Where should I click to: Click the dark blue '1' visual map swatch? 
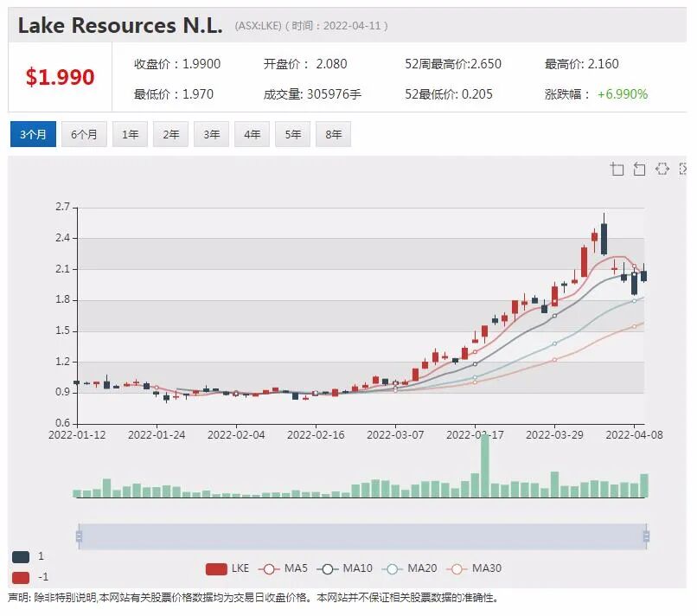point(21,557)
